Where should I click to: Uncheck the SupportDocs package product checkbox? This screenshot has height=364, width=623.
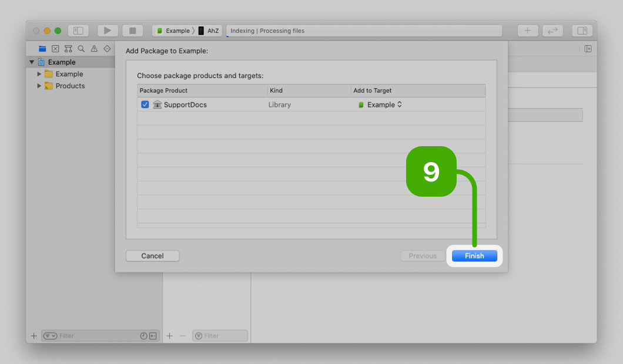point(145,105)
